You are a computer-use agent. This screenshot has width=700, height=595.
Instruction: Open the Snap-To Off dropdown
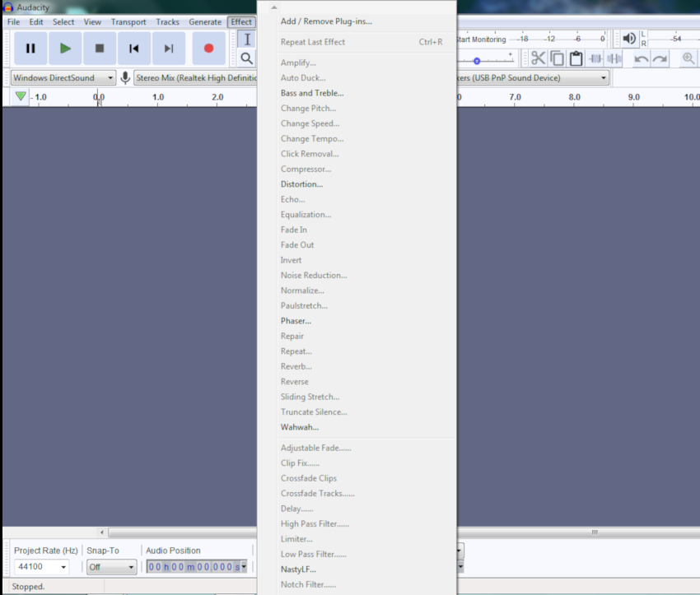click(112, 567)
